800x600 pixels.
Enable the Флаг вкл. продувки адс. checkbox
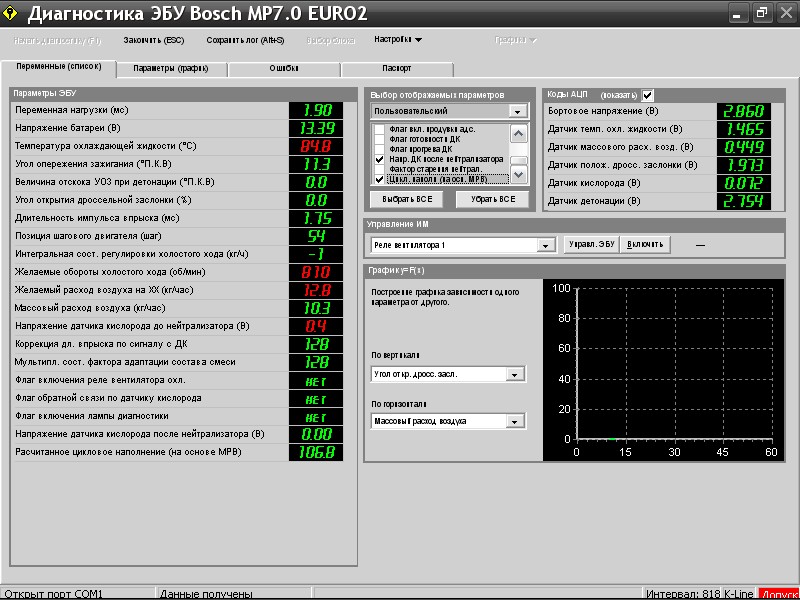[x=379, y=129]
